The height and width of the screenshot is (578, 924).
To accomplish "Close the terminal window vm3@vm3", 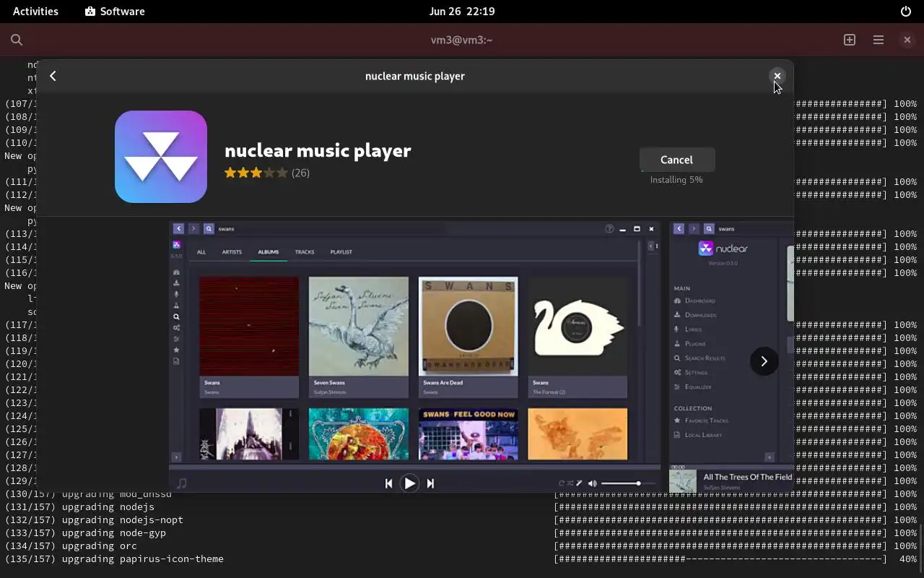I will pyautogui.click(x=907, y=40).
